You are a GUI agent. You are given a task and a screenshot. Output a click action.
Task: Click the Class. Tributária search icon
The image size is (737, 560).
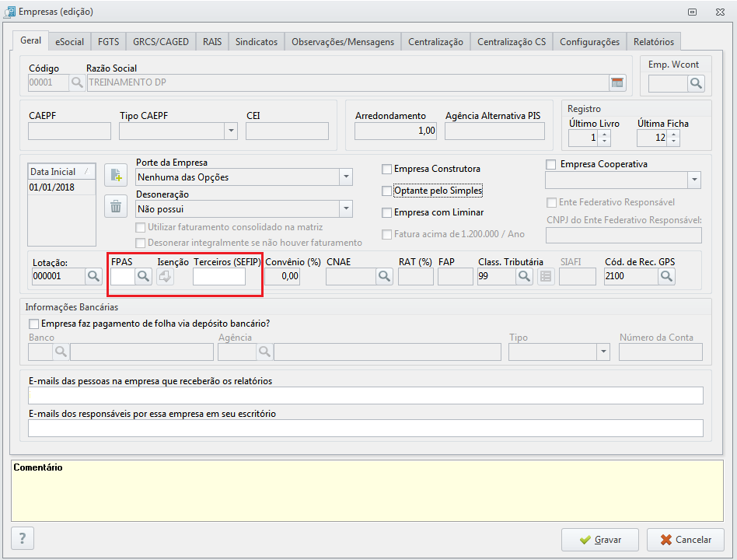pyautogui.click(x=524, y=276)
